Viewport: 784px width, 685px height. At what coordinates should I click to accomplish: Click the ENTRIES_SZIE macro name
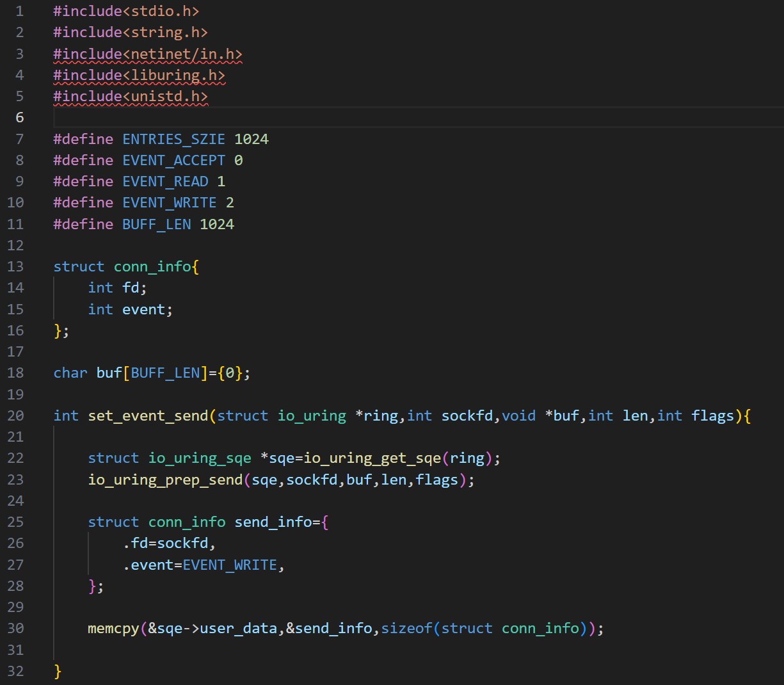click(174, 139)
